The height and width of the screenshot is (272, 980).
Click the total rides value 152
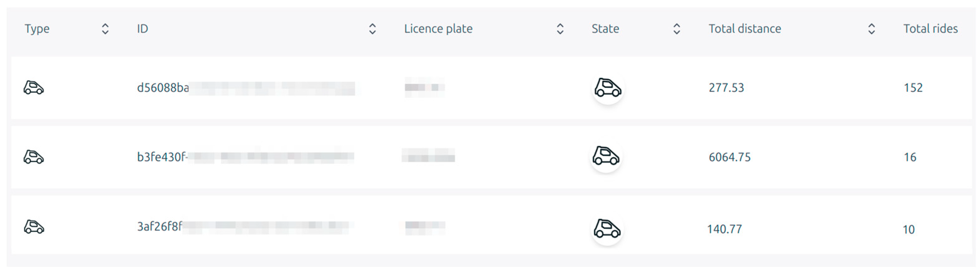913,88
